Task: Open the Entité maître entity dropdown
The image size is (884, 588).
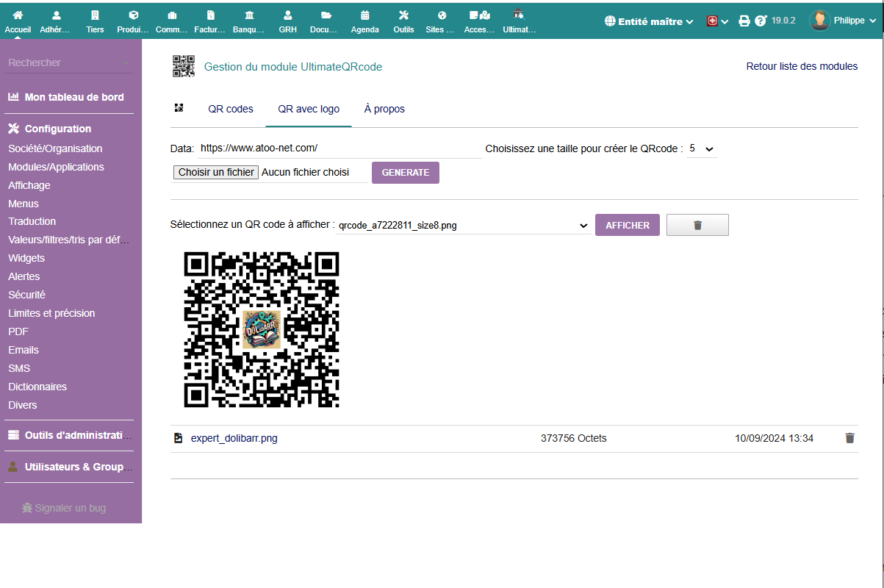Action: pyautogui.click(x=649, y=21)
